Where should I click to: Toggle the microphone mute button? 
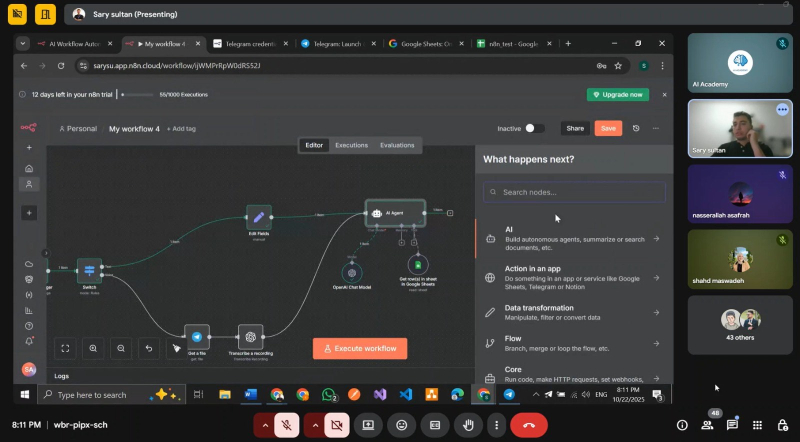(x=287, y=425)
